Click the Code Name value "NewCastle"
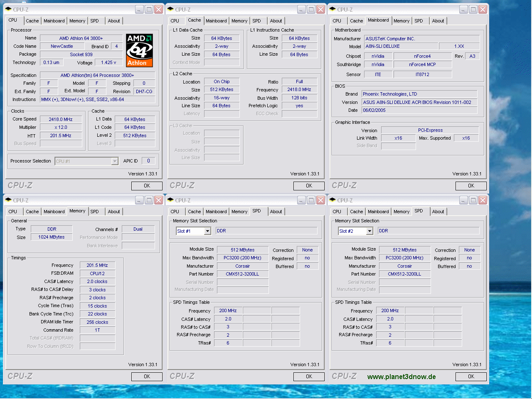 click(62, 46)
